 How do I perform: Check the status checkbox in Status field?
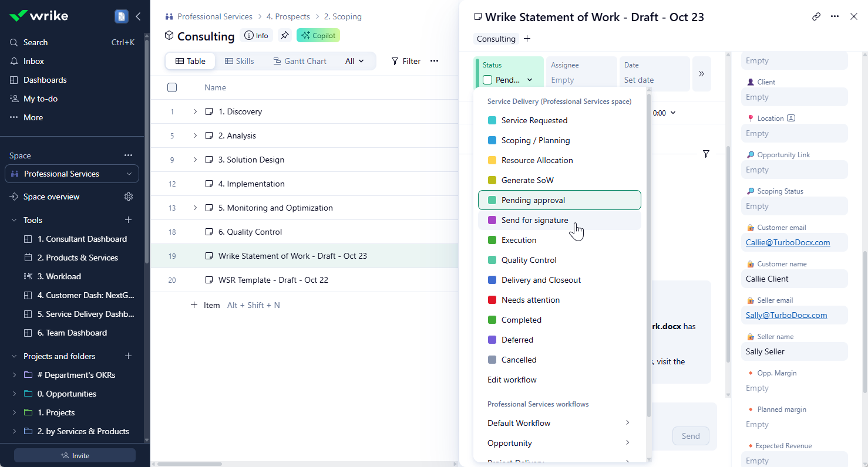[487, 80]
